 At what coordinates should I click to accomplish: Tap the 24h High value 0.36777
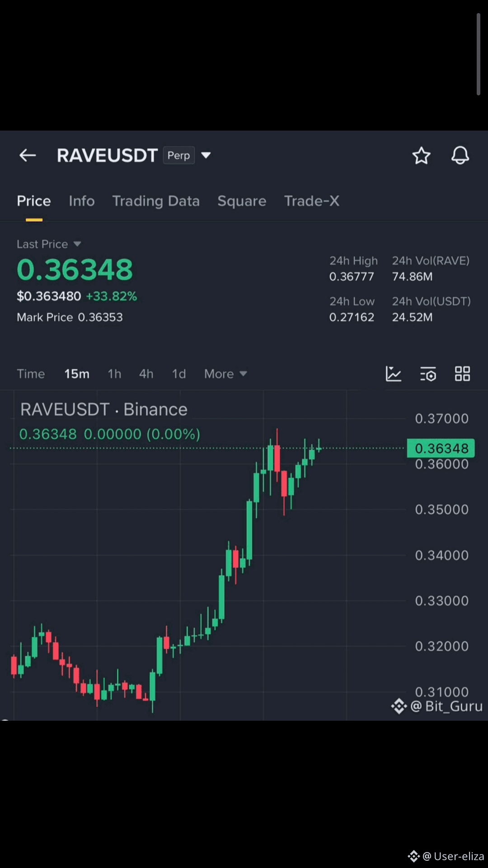pos(352,277)
